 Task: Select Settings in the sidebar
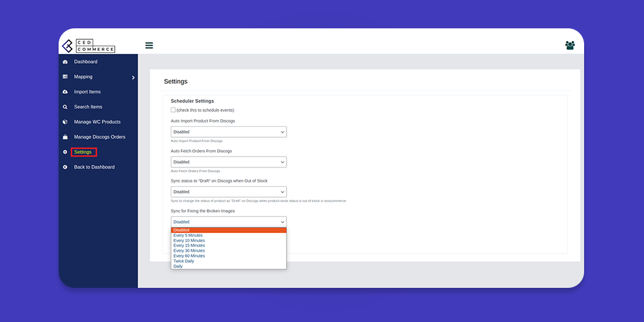[83, 152]
